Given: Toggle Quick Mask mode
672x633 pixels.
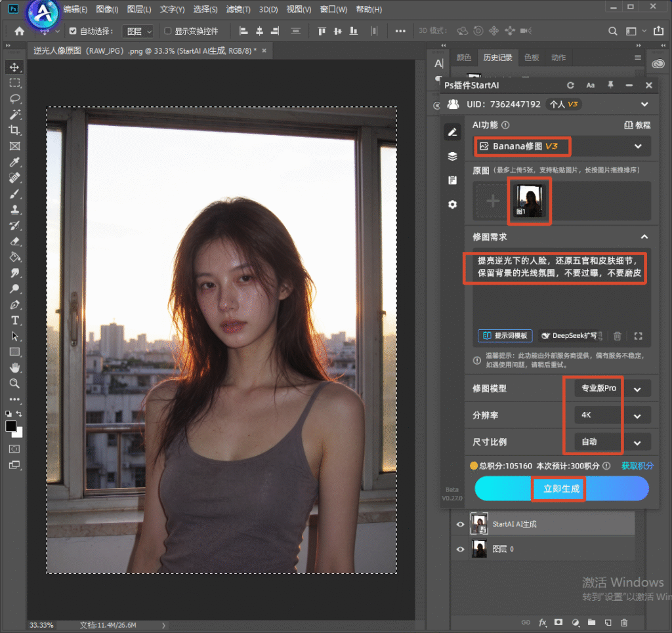Looking at the screenshot, I should coord(14,449).
